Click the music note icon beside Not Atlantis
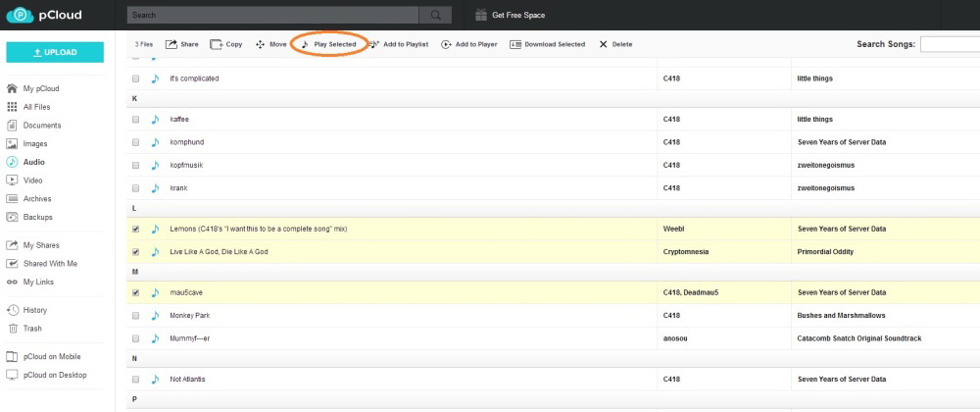Viewport: 980px width, 412px height. click(155, 380)
